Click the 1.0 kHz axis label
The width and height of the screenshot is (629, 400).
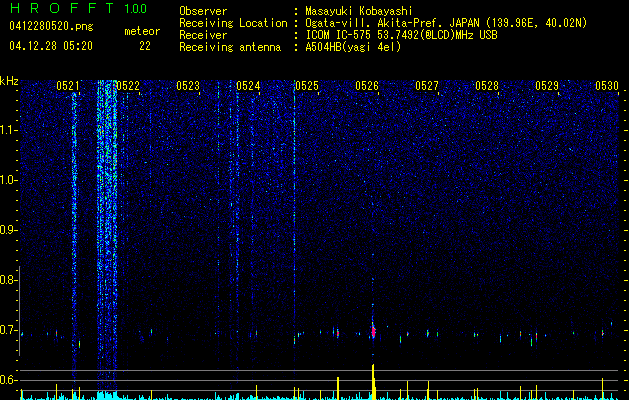coord(8,180)
